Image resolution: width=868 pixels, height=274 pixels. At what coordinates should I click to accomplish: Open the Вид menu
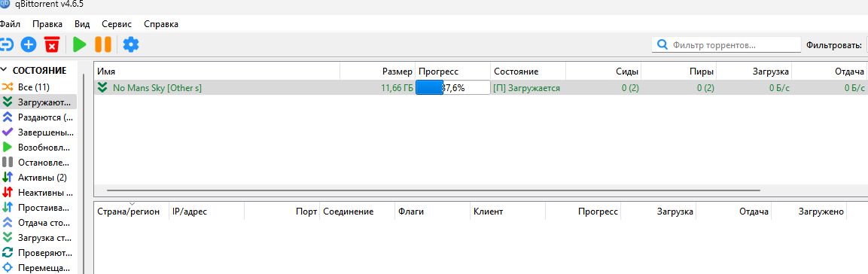(x=82, y=24)
